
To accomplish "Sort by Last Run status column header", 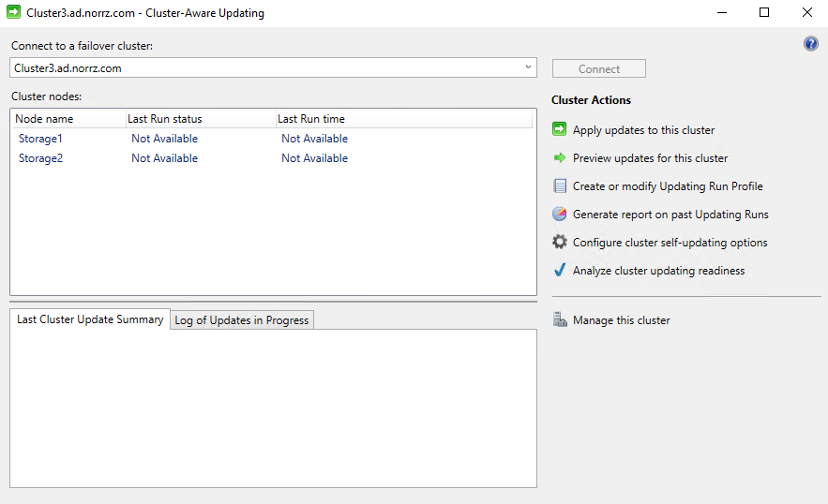I will coord(165,119).
